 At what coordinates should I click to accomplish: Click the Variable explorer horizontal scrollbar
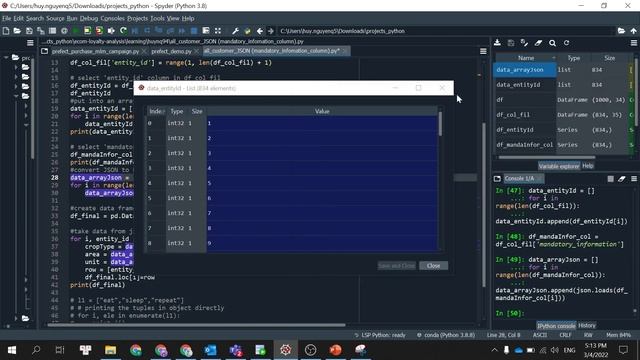point(547,157)
